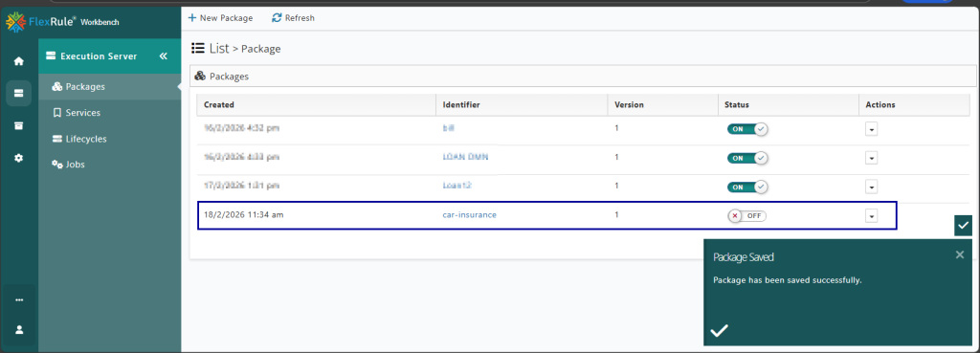980x353 pixels.
Task: Open the settings gear in left rail
Action: tap(19, 158)
